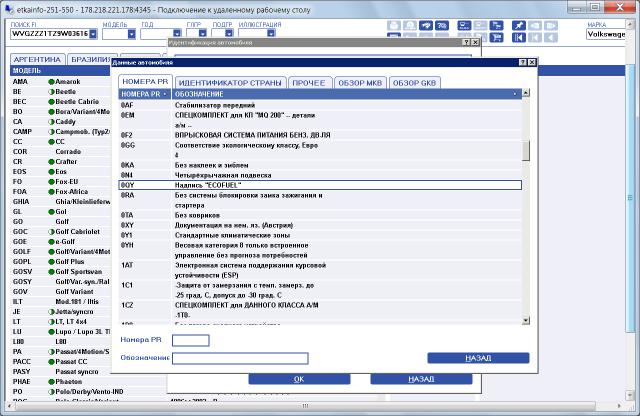Close the Данные автомобиля dialog
This screenshot has width=640, height=416.
tap(532, 62)
